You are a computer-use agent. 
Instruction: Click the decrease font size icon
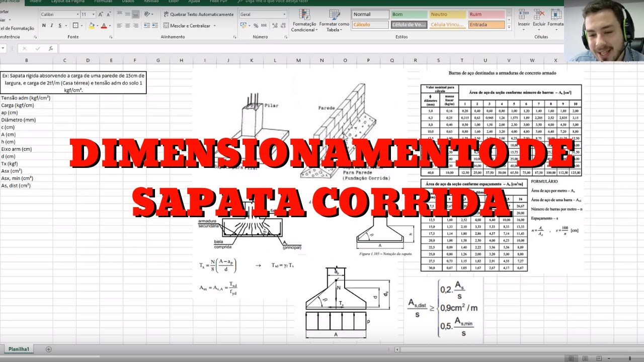[110, 15]
